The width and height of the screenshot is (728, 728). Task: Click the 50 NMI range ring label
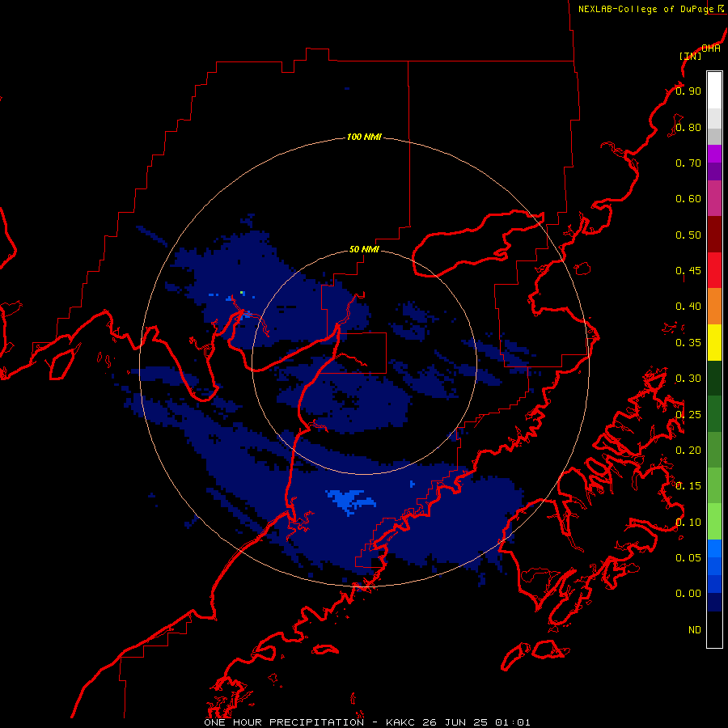pyautogui.click(x=364, y=249)
